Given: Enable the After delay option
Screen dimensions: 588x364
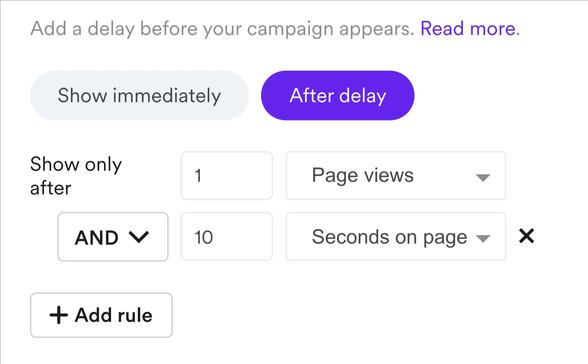Looking at the screenshot, I should pyautogui.click(x=337, y=95).
